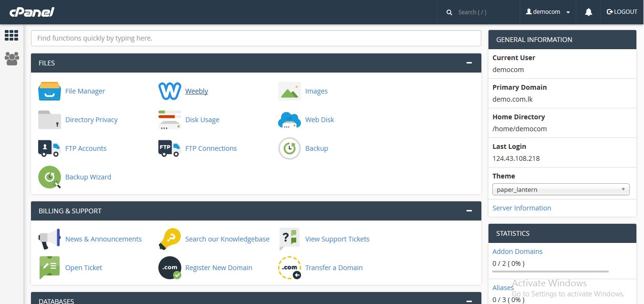
Task: Collapse the BILLING & SUPPORT section
Action: (x=469, y=211)
